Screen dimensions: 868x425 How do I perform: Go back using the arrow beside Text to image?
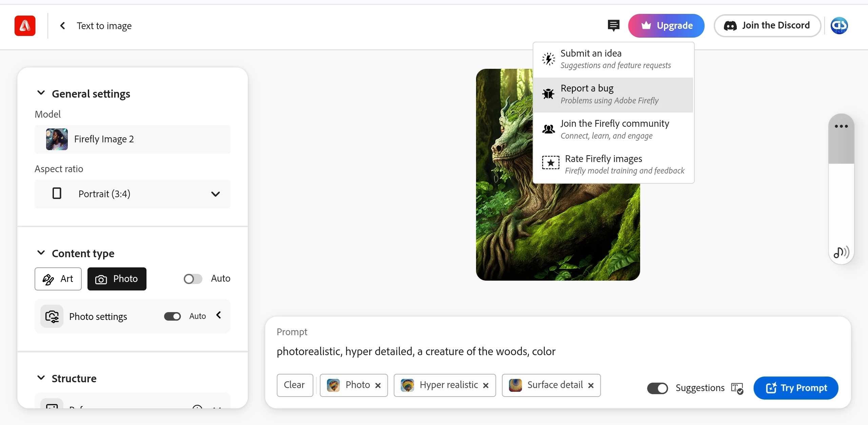click(x=63, y=26)
